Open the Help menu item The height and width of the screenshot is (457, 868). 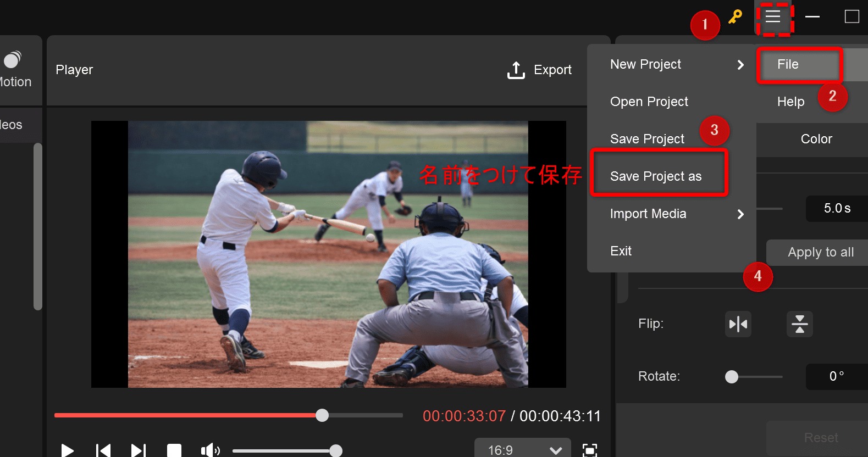coord(790,102)
